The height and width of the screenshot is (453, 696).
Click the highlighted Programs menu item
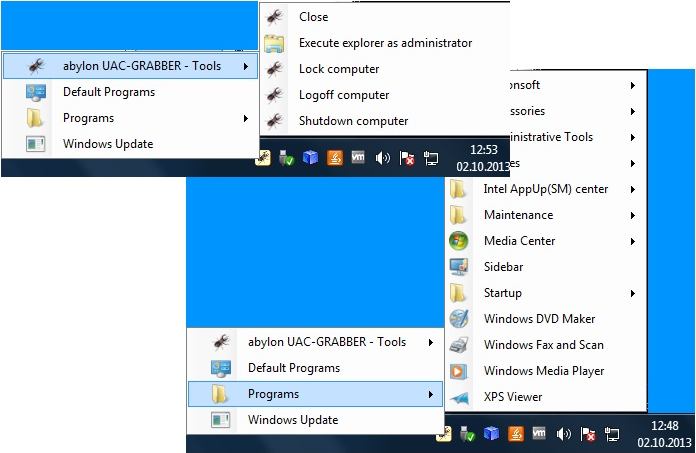click(x=315, y=394)
